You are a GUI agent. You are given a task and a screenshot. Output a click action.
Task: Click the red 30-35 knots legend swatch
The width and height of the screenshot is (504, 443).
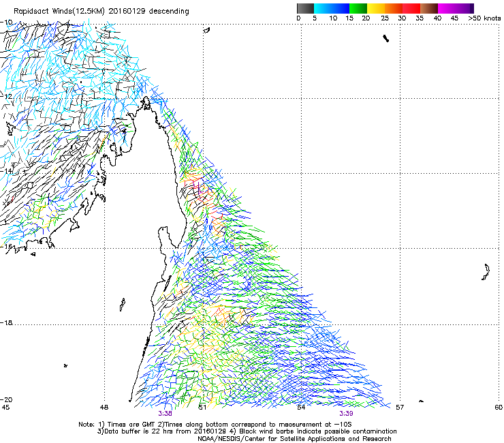(x=411, y=8)
